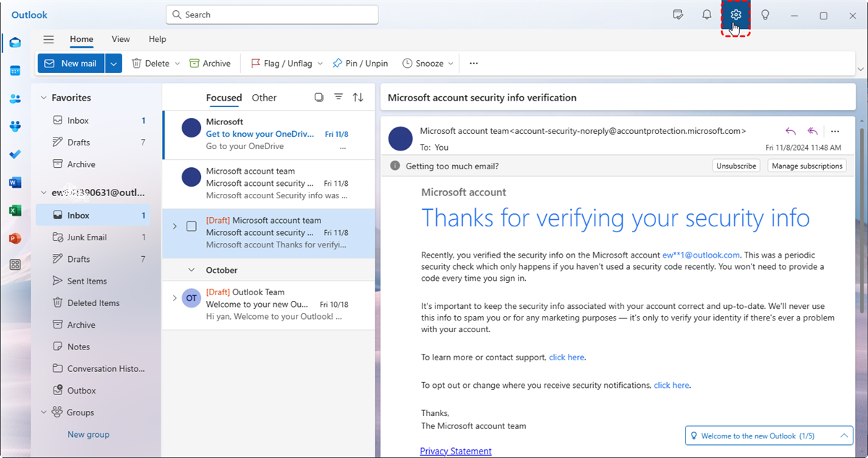
Task: Collapse the Favorites folder group
Action: point(43,98)
